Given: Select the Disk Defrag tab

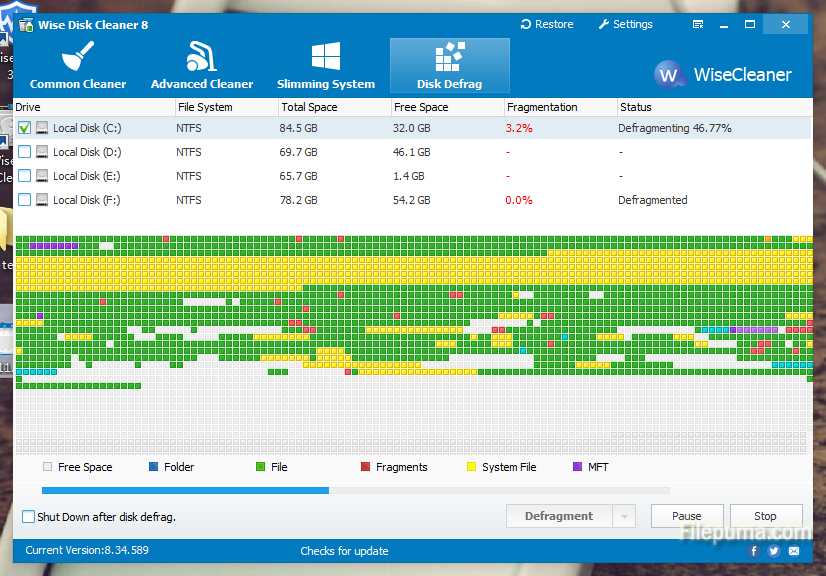Looking at the screenshot, I should pyautogui.click(x=449, y=66).
